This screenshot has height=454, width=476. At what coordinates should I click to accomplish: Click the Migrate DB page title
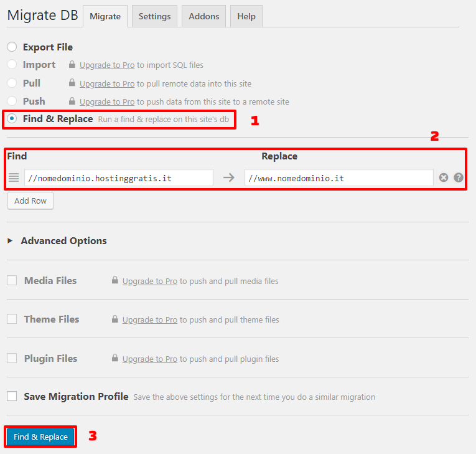42,15
